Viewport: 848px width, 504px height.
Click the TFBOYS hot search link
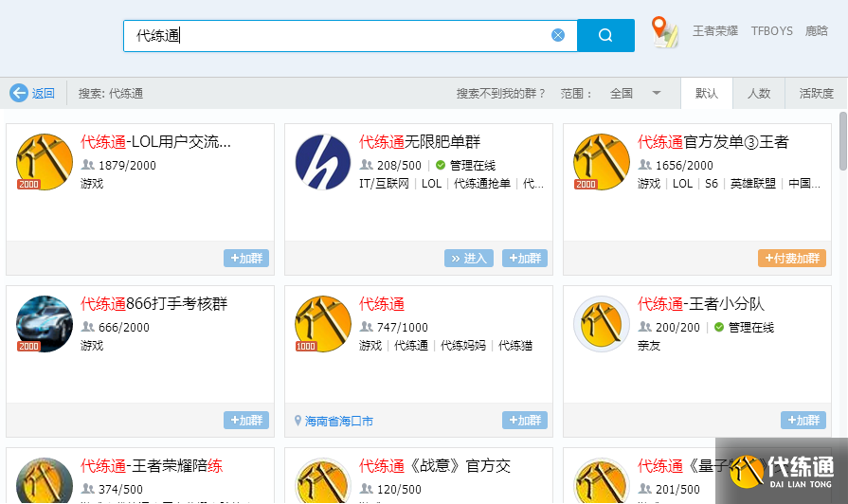click(x=772, y=31)
